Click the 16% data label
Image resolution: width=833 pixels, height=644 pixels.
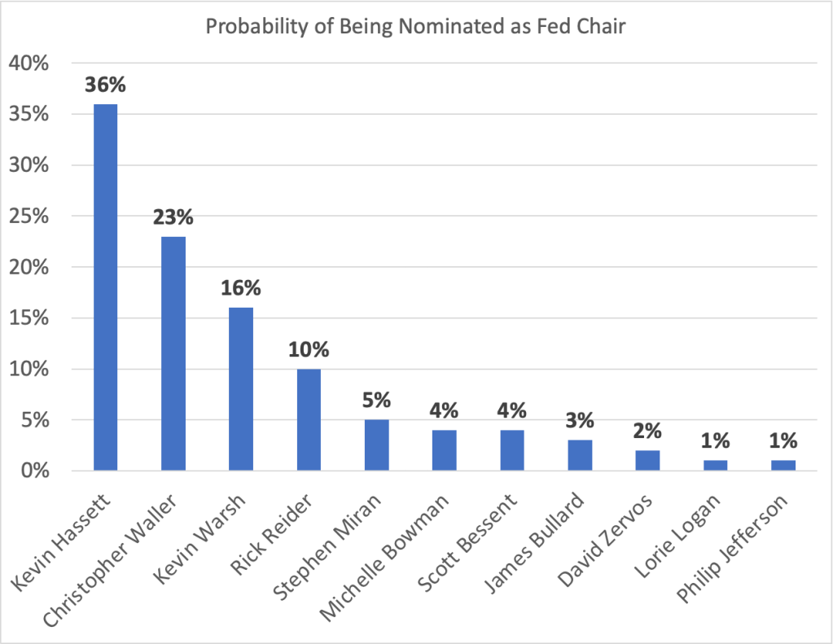pyautogui.click(x=241, y=290)
